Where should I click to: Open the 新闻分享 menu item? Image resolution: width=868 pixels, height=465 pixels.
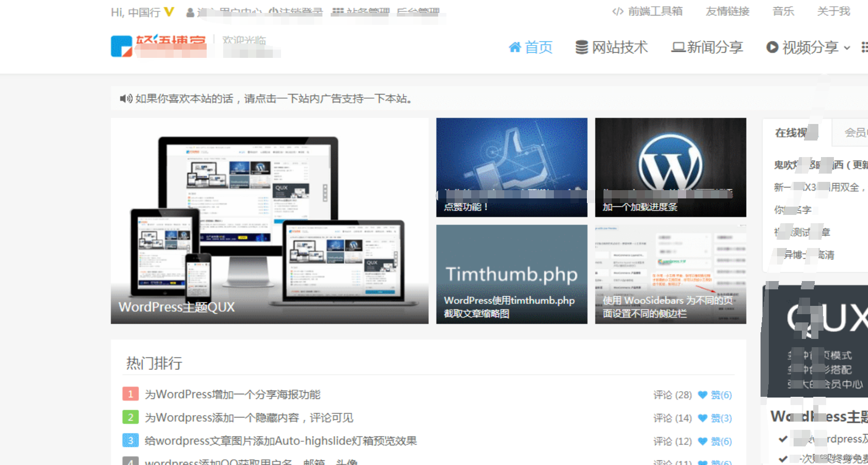click(x=707, y=47)
